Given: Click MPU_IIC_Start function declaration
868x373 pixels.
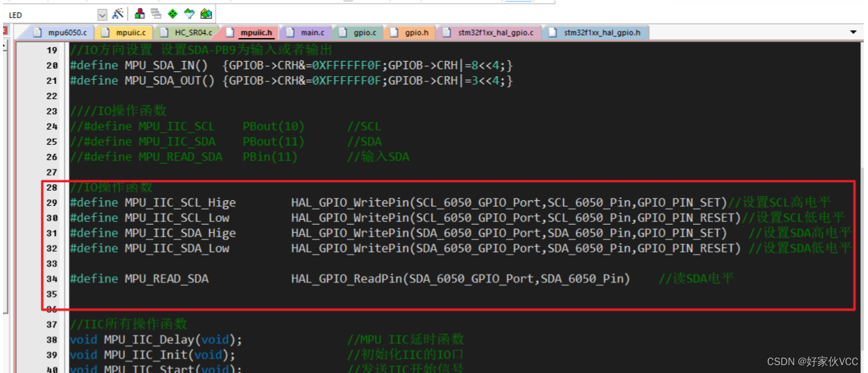Looking at the screenshot, I should 156,369.
